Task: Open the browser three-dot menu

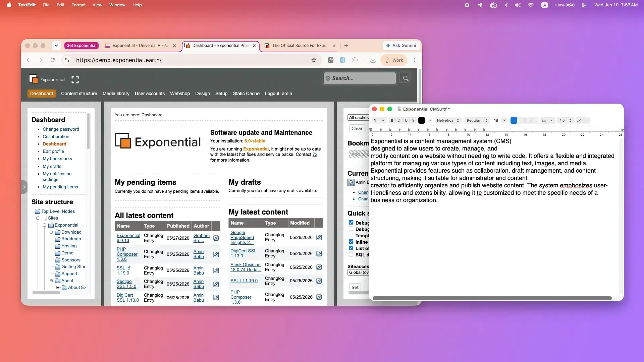Action: pyautogui.click(x=415, y=60)
